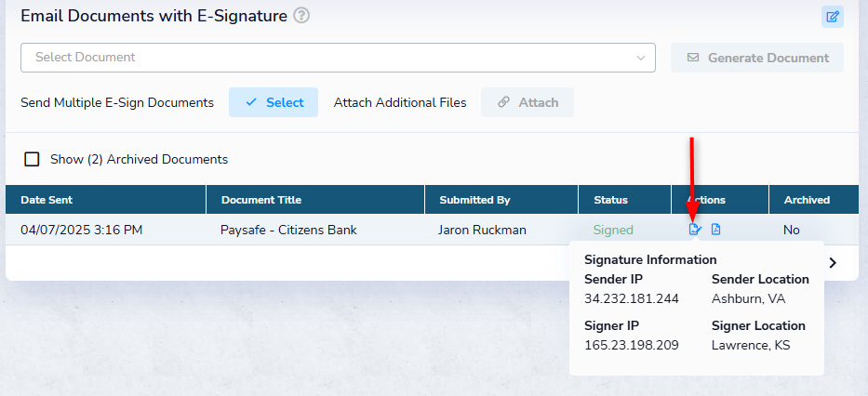The height and width of the screenshot is (396, 868).
Task: Click the Status column header
Action: [x=610, y=200]
